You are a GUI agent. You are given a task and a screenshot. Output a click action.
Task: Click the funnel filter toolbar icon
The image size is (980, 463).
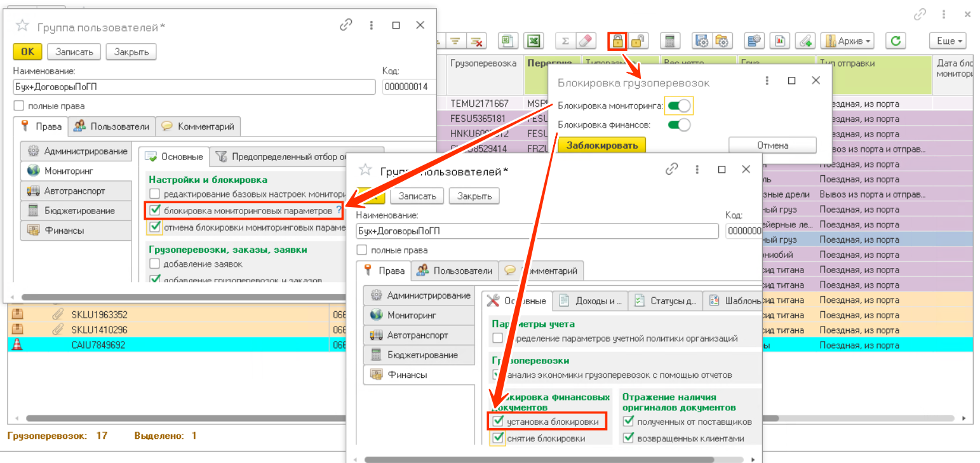455,41
